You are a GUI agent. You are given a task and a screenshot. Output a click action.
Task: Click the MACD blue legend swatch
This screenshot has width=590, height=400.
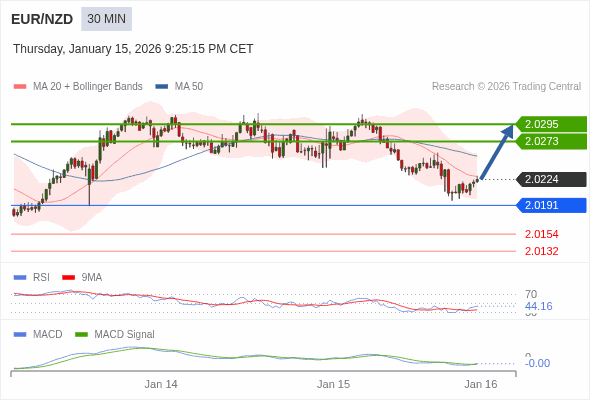click(20, 335)
